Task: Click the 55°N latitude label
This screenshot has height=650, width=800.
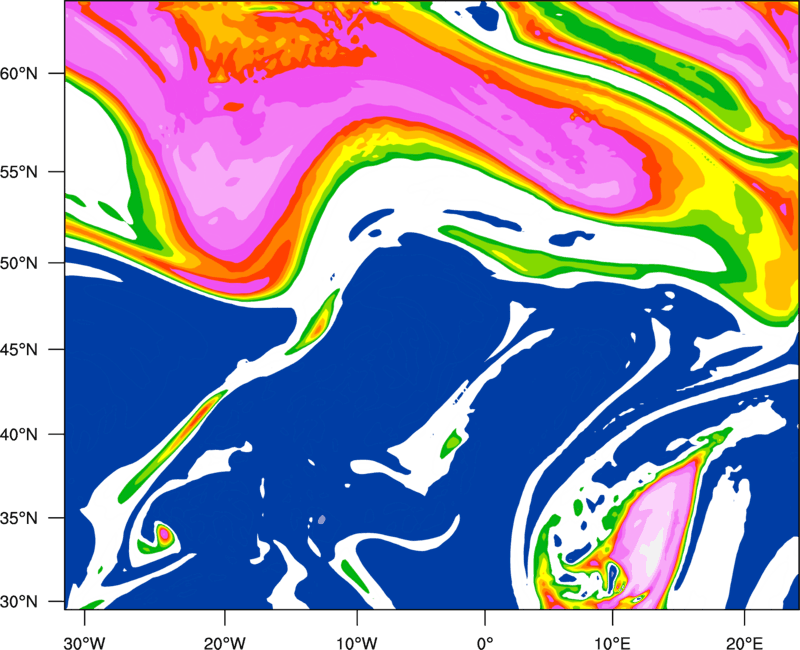Action: pyautogui.click(x=19, y=172)
